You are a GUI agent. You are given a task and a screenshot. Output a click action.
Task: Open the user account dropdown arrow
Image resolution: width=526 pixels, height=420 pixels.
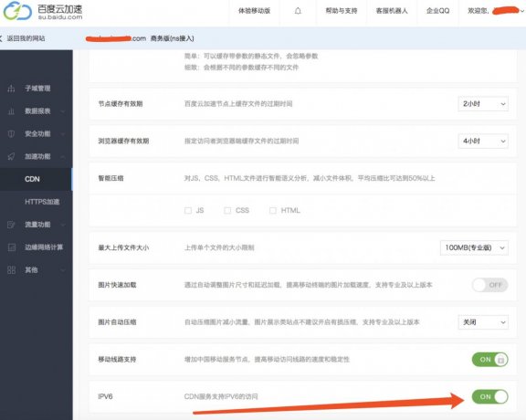522,11
